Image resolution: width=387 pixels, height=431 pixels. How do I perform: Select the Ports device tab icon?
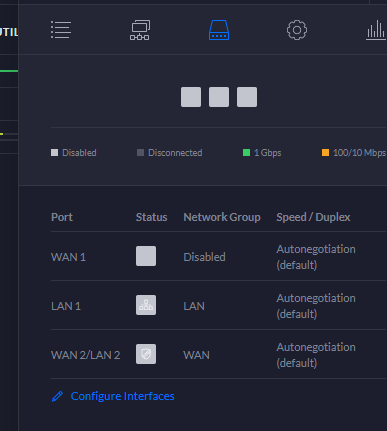(219, 30)
